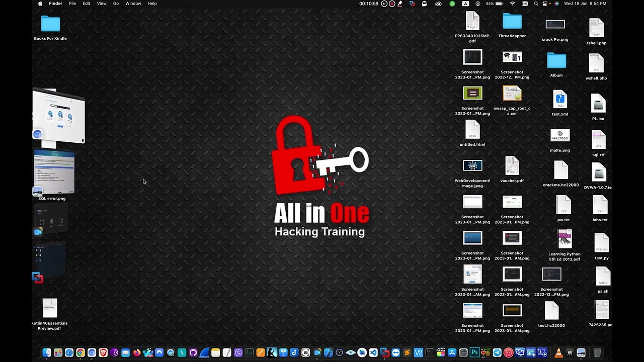This screenshot has height=362, width=644.
Task: Open the View menu
Action: coord(102,4)
